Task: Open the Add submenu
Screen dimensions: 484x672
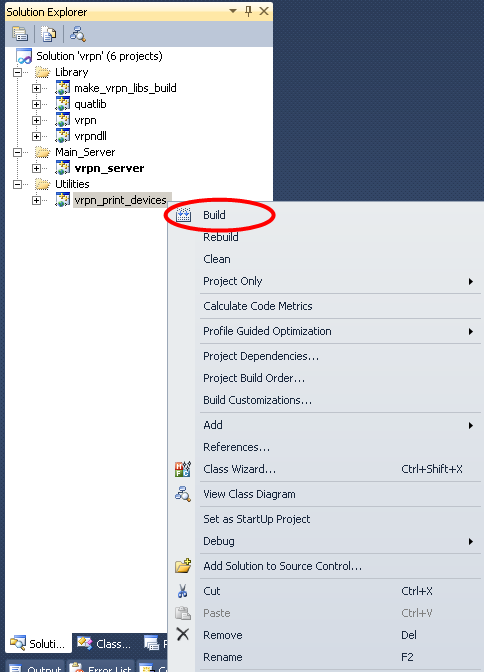Action: click(x=326, y=425)
